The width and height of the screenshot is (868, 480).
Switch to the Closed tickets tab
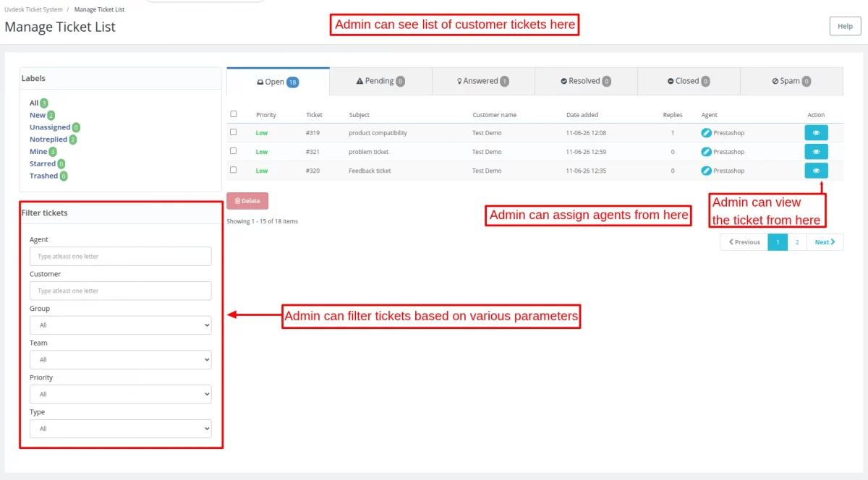(689, 81)
